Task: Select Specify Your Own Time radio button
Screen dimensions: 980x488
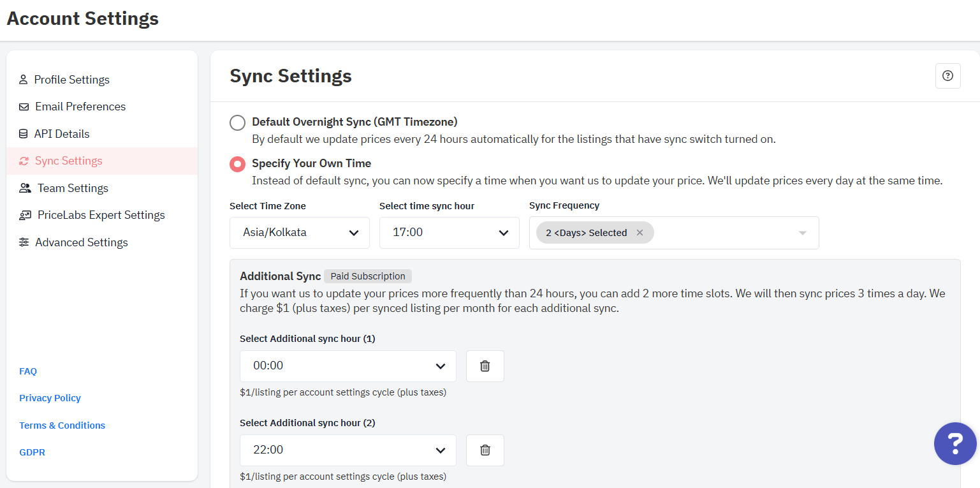Action: point(237,164)
